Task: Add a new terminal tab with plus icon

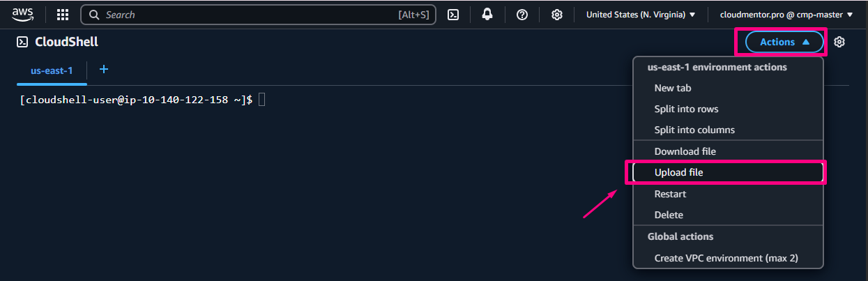Action: click(x=104, y=69)
